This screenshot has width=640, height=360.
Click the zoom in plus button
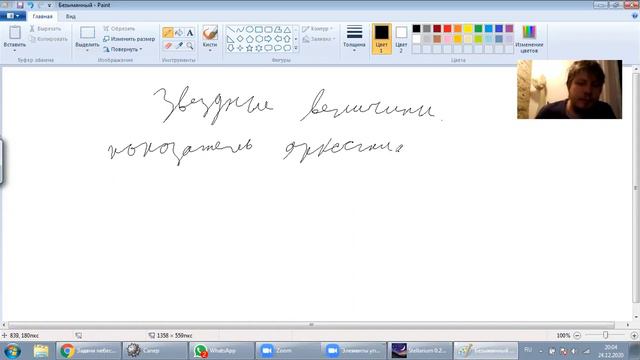click(634, 335)
